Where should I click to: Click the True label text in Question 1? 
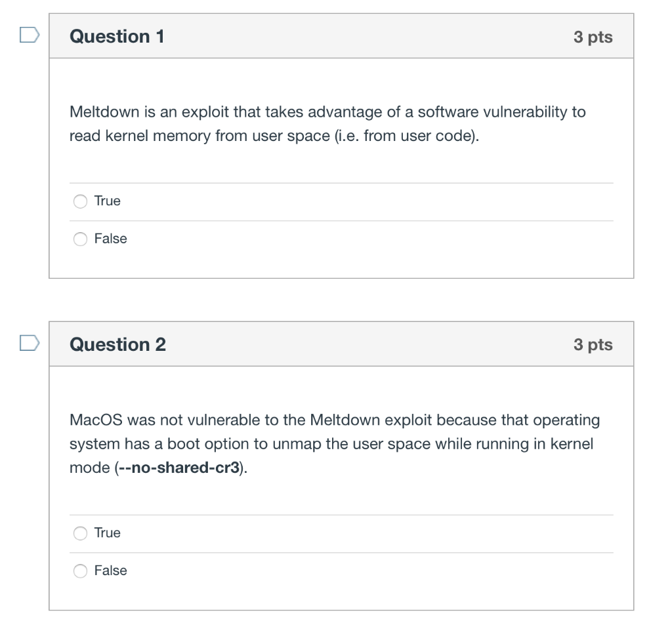pos(107,201)
